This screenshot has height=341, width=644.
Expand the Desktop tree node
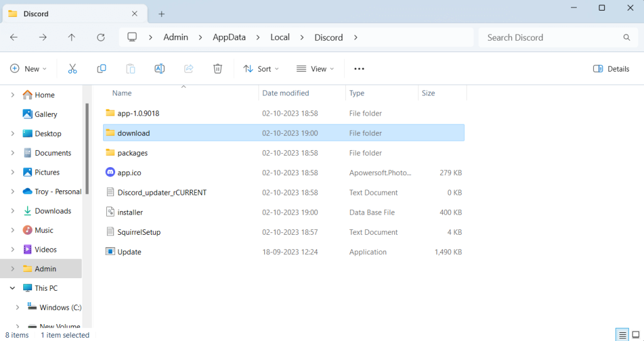click(x=13, y=133)
